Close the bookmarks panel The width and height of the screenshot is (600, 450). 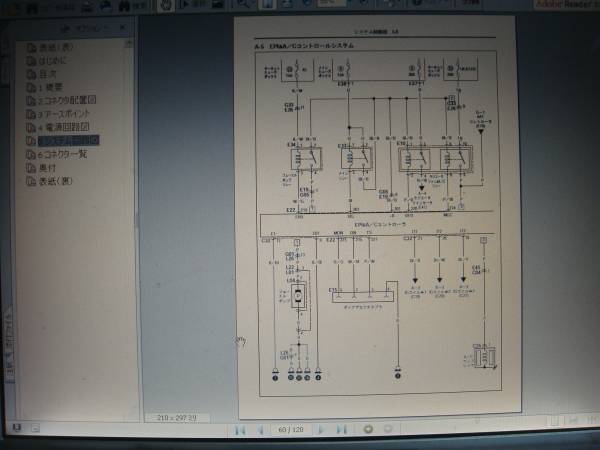point(122,28)
